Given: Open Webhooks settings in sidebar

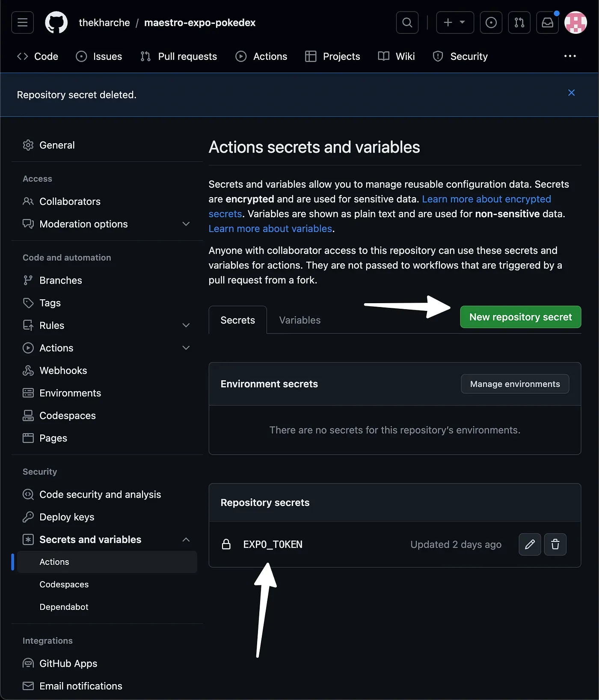Looking at the screenshot, I should (x=63, y=371).
